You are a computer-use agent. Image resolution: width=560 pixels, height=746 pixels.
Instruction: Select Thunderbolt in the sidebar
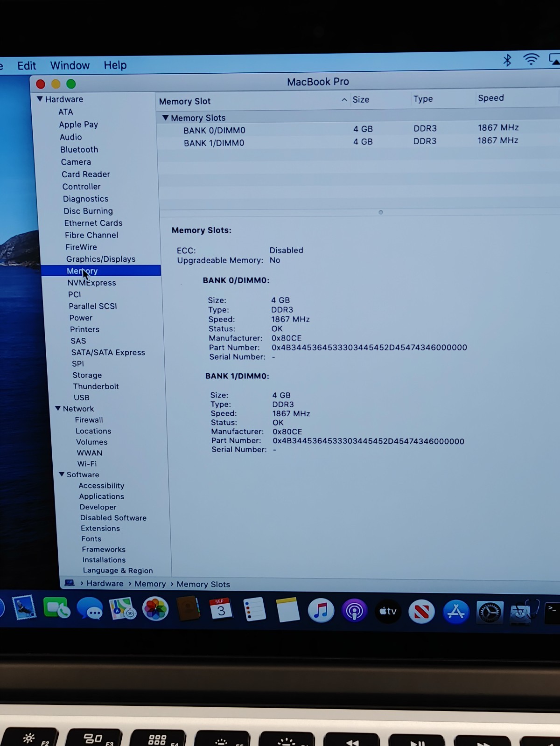(96, 386)
